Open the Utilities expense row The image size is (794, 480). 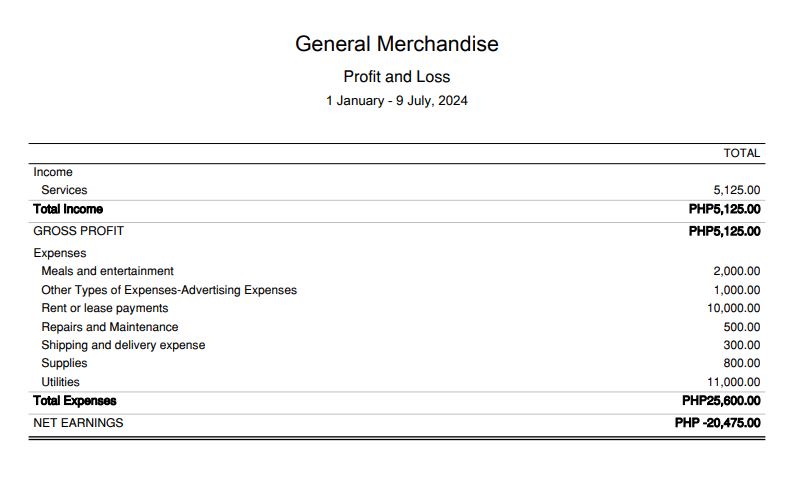[60, 382]
